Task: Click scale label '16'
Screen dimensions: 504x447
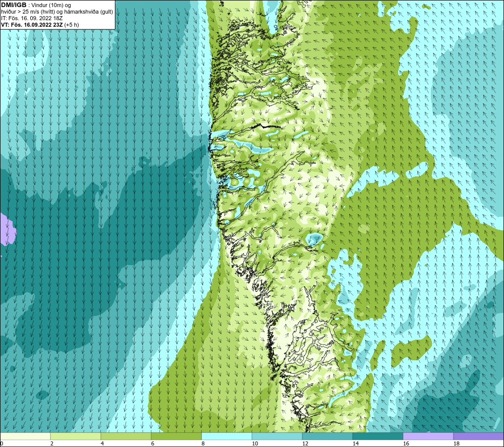Action: [x=406, y=443]
